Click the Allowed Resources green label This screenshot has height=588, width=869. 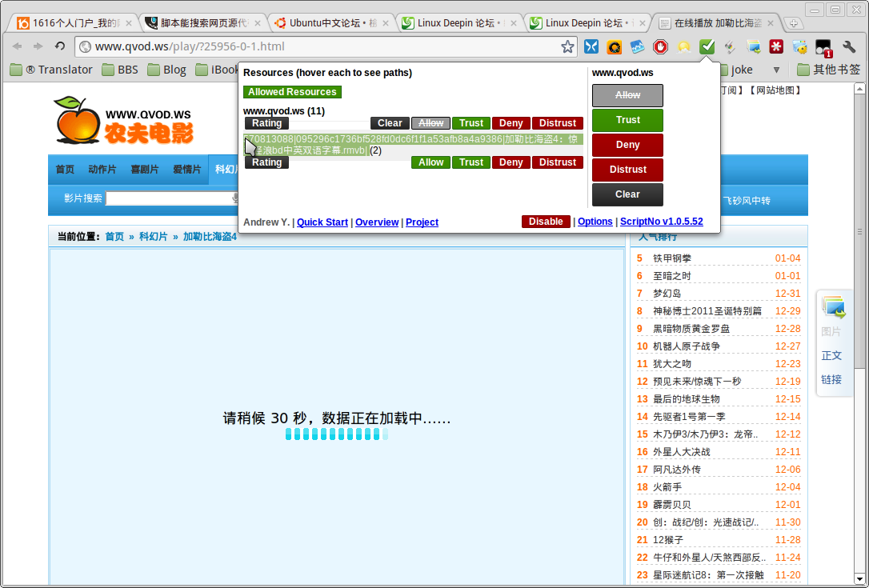(292, 92)
